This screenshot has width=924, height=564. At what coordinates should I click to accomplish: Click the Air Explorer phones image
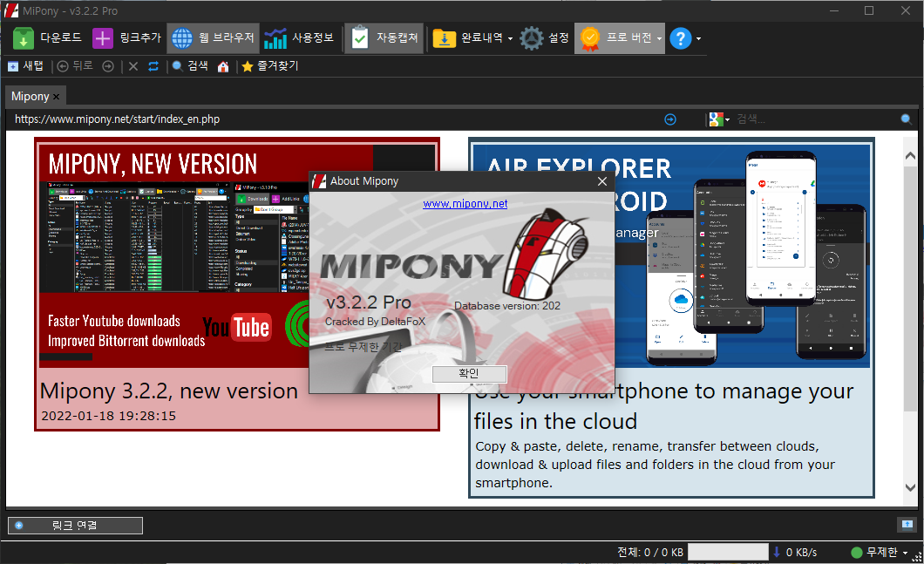[x=754, y=257]
